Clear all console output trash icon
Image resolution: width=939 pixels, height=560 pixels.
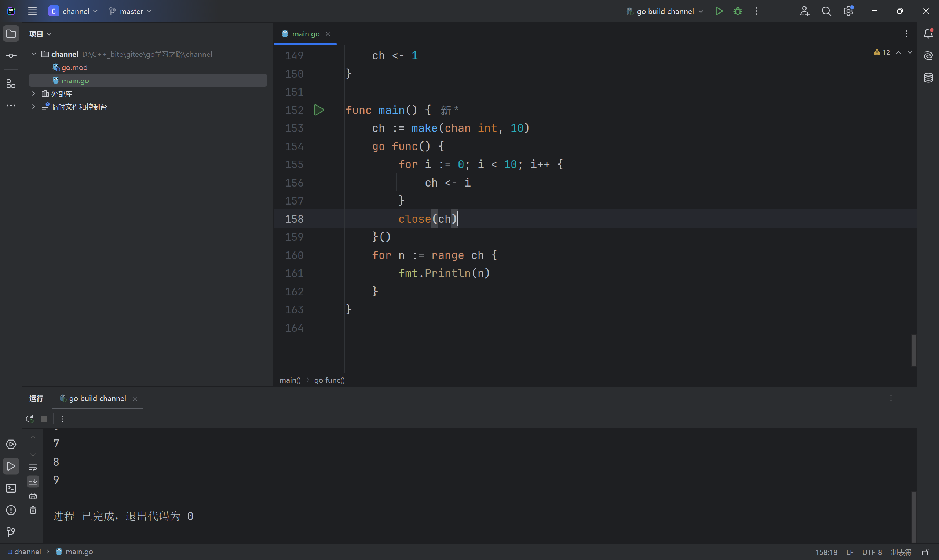pyautogui.click(x=33, y=510)
